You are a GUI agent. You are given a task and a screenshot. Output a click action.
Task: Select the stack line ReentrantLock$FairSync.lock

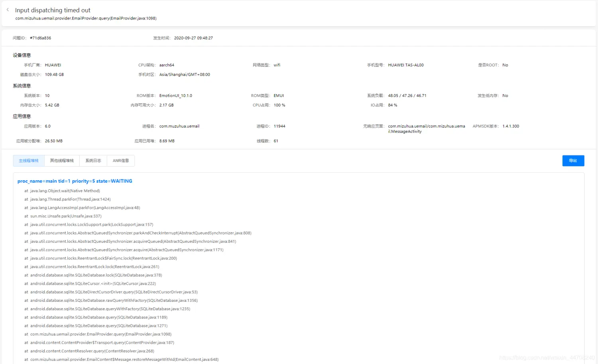click(100, 258)
